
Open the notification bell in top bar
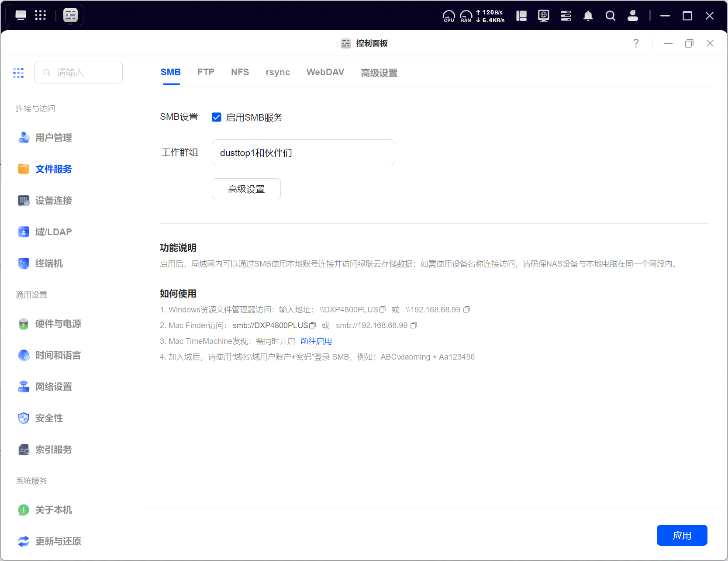(588, 16)
